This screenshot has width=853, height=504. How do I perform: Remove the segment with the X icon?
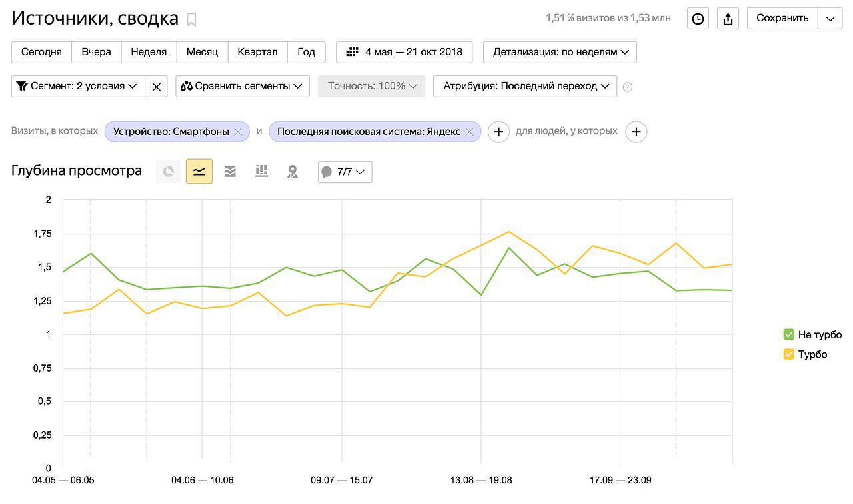156,87
